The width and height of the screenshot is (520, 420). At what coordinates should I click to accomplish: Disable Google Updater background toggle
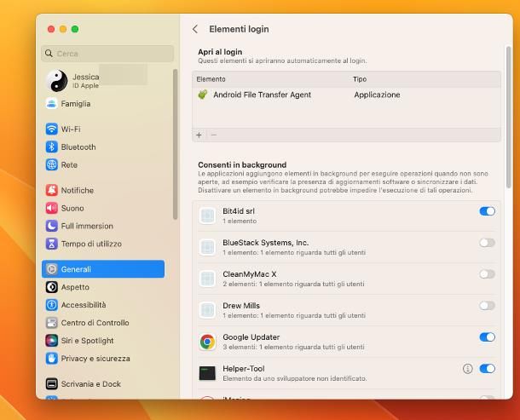point(487,337)
